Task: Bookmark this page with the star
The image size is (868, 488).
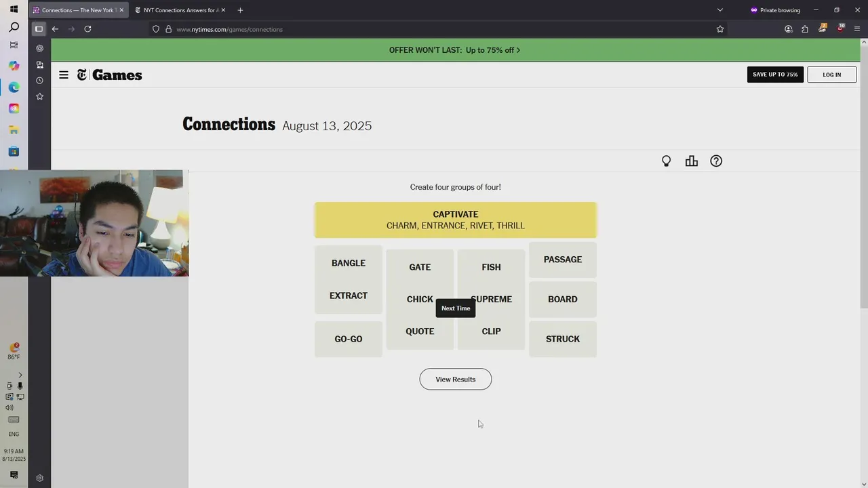Action: pyautogui.click(x=720, y=29)
